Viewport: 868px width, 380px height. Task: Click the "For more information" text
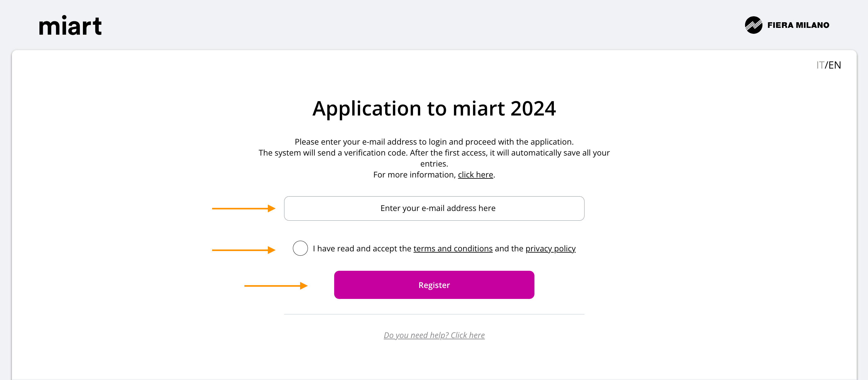click(414, 175)
